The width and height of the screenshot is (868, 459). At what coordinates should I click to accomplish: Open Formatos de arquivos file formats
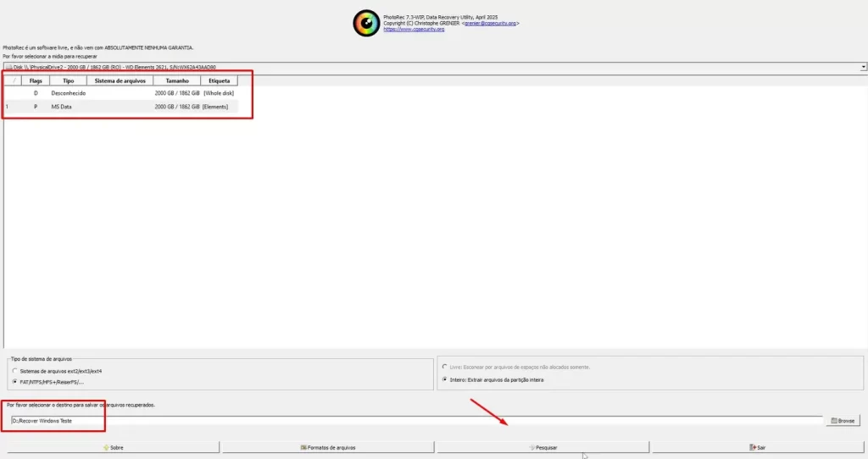coord(327,447)
